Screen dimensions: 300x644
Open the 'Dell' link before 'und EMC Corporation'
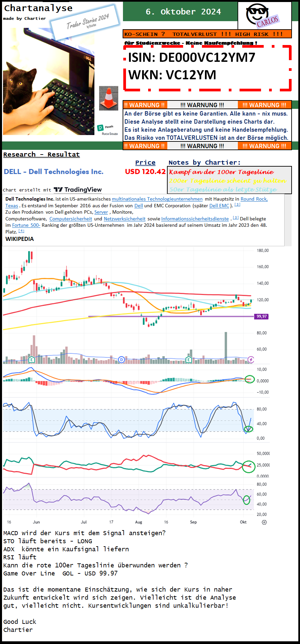click(x=139, y=206)
